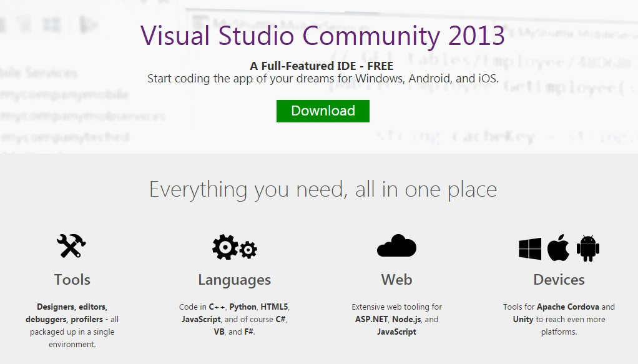Screen dimensions: 638x364
Task: Click the Tools section heading
Action: [72, 280]
